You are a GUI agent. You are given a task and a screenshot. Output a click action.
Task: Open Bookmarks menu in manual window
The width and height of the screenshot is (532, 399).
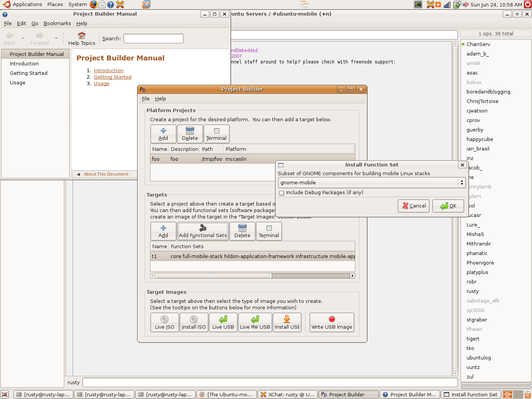pos(57,23)
